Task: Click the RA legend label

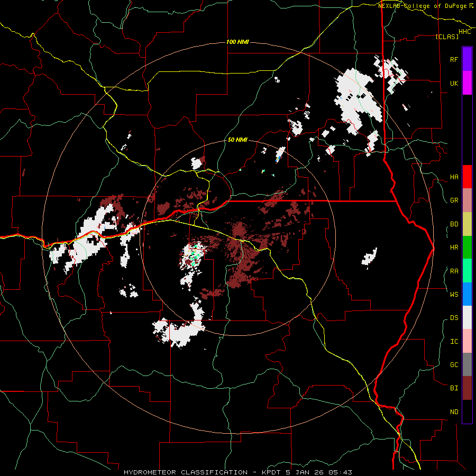Action: pyautogui.click(x=454, y=271)
